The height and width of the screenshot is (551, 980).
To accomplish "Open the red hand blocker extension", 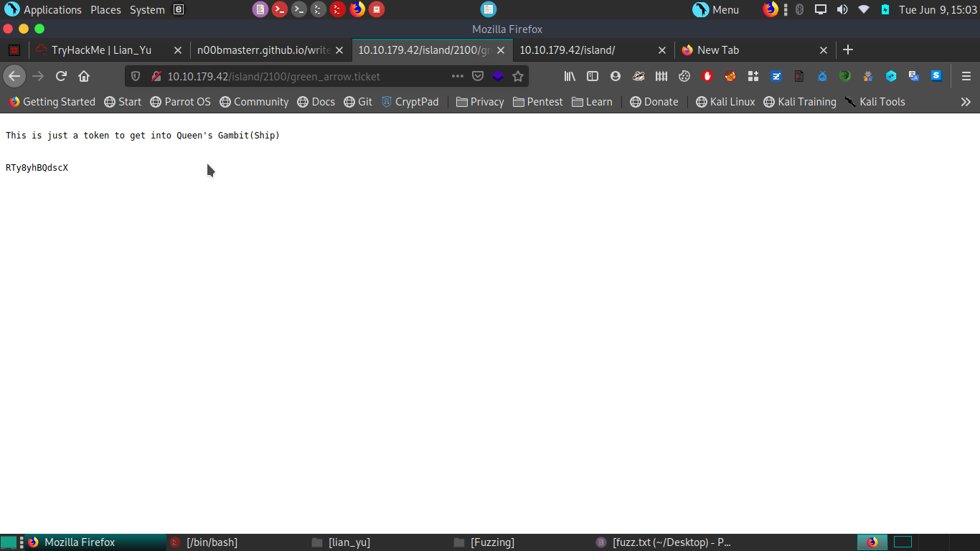I will tap(707, 76).
